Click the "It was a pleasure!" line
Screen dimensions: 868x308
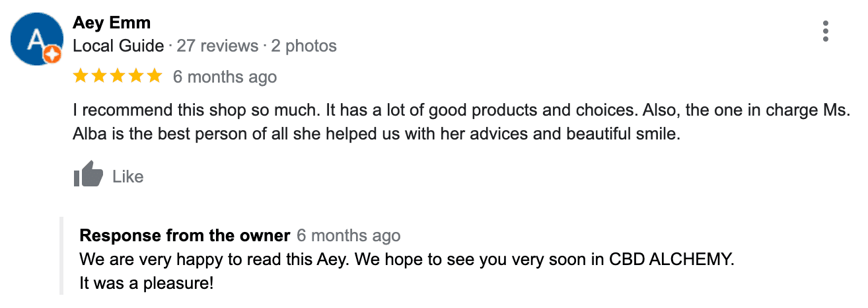point(146,284)
